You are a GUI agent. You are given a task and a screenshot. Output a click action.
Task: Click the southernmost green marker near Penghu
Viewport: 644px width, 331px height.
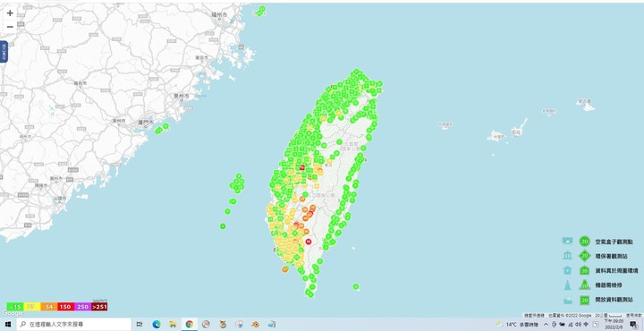click(x=223, y=225)
